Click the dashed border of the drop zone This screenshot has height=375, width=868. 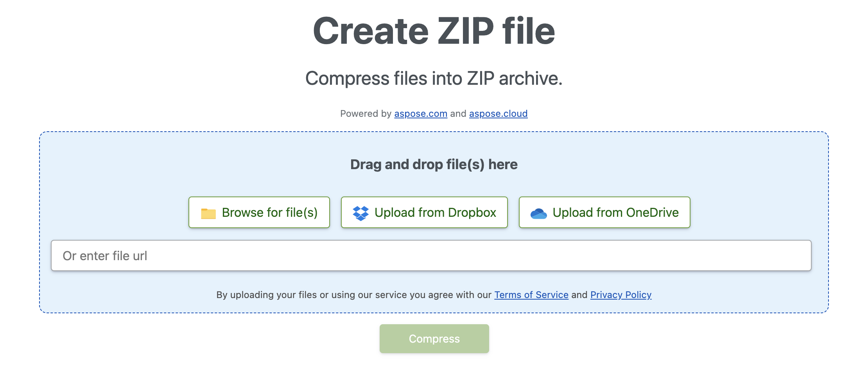click(39, 223)
